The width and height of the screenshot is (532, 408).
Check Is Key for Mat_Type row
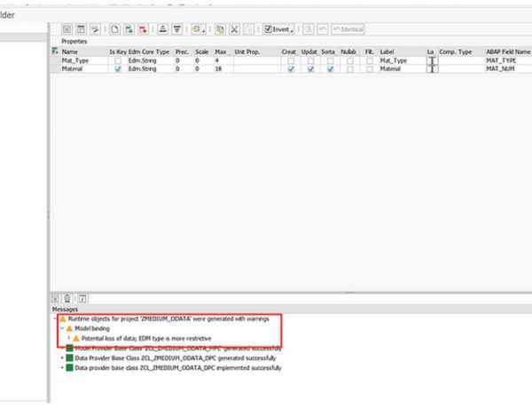118,61
